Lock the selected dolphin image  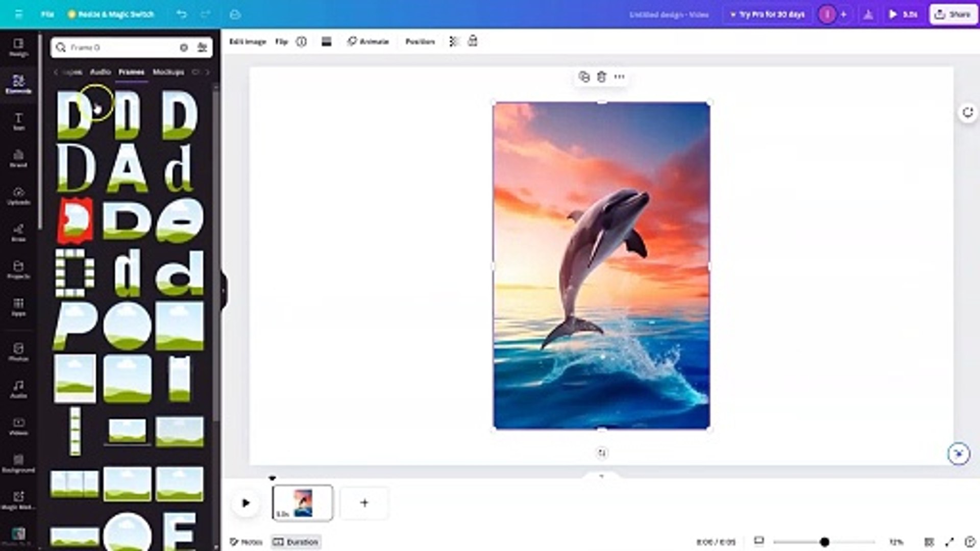point(472,41)
